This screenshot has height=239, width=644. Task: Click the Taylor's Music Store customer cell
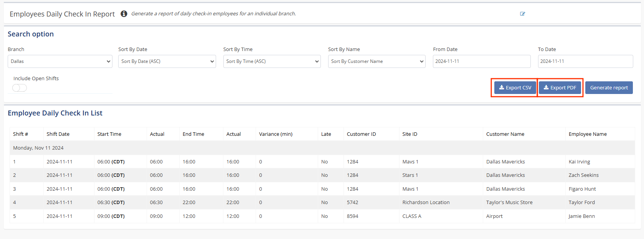point(509,203)
